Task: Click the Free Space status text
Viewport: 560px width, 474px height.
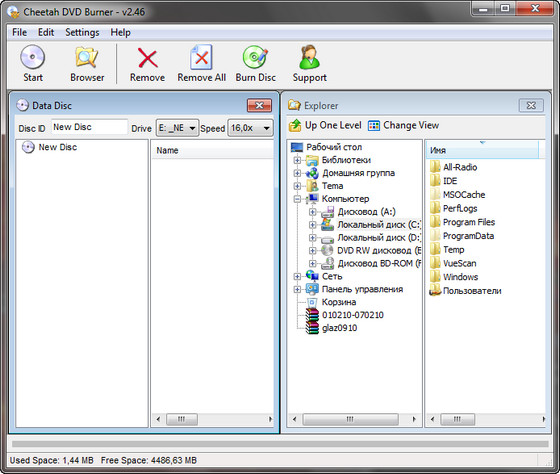Action: [x=149, y=460]
